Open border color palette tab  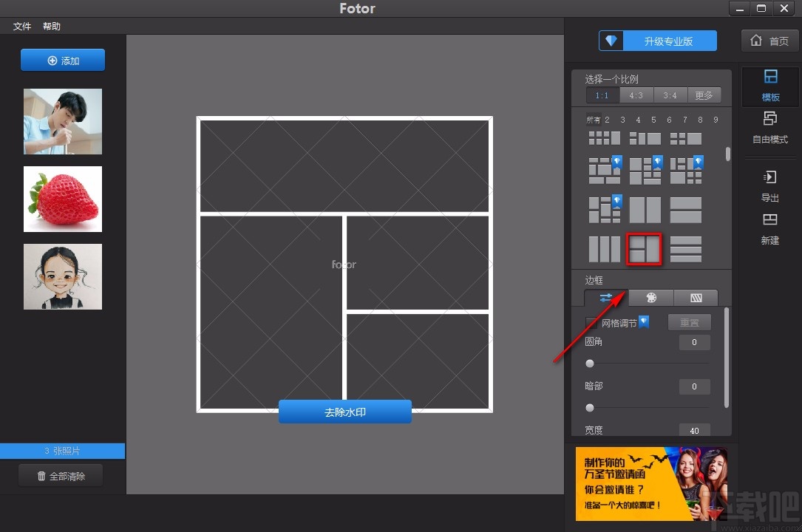tap(651, 298)
